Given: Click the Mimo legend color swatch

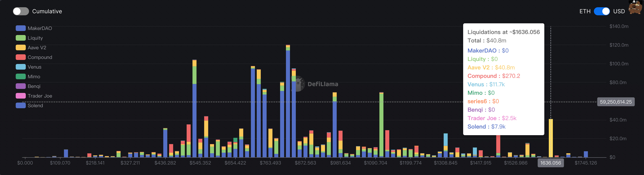Looking at the screenshot, I should point(21,76).
